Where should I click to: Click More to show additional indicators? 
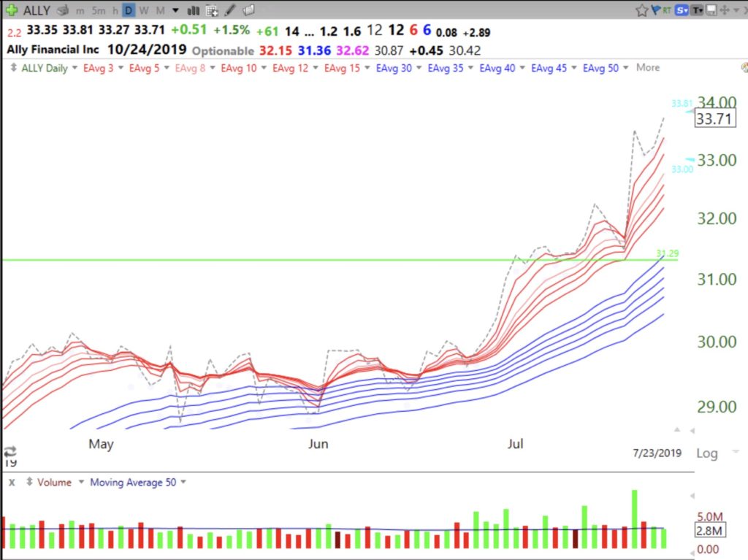(648, 68)
